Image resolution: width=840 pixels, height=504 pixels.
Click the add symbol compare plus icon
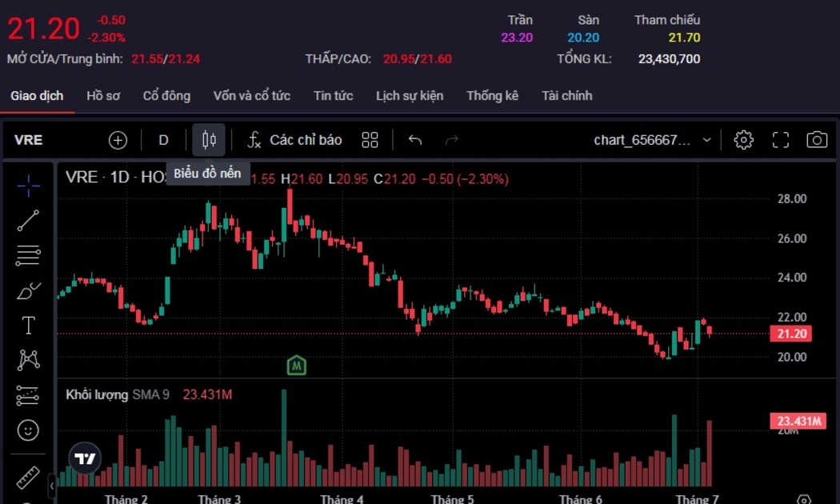click(x=118, y=140)
